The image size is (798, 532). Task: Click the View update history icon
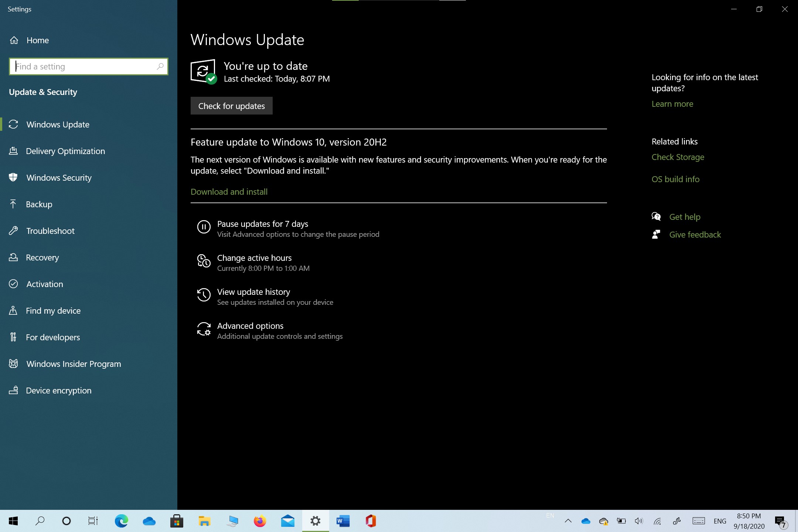[204, 295]
